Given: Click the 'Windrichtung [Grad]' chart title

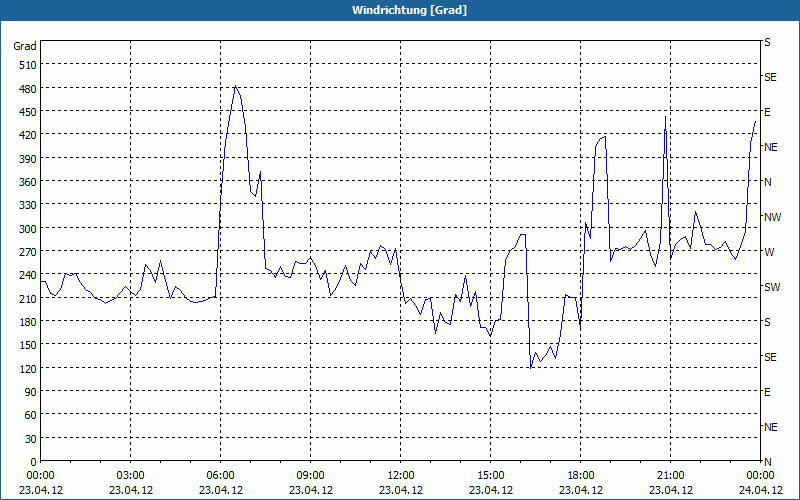Looking at the screenshot, I should point(409,10).
